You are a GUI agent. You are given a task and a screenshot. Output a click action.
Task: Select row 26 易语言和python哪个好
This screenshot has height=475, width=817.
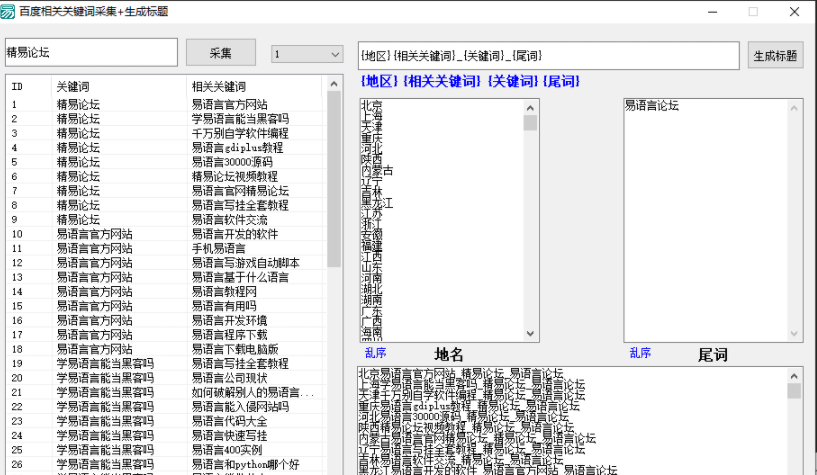pos(167,465)
